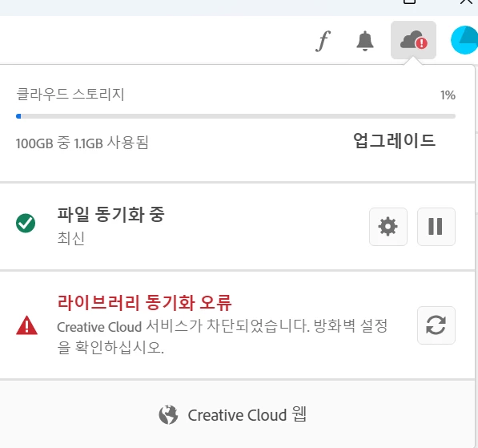Open the Adobe Fonts f icon

tap(323, 41)
